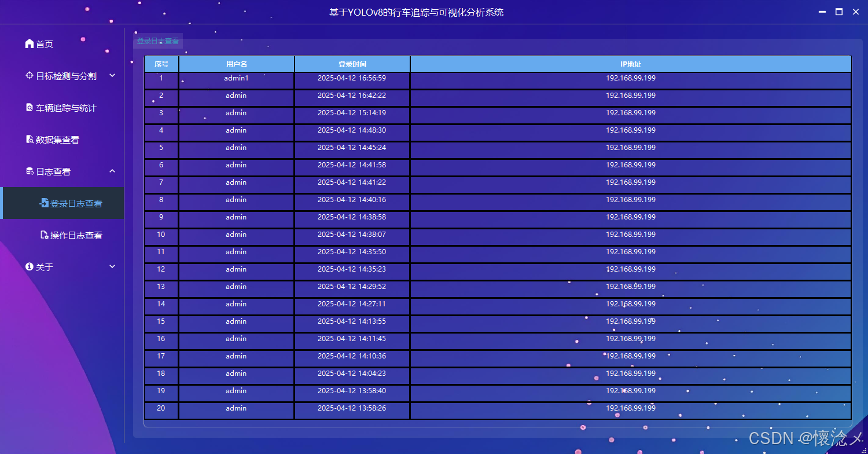
Task: Open the 关于 menu label
Action: click(x=45, y=267)
